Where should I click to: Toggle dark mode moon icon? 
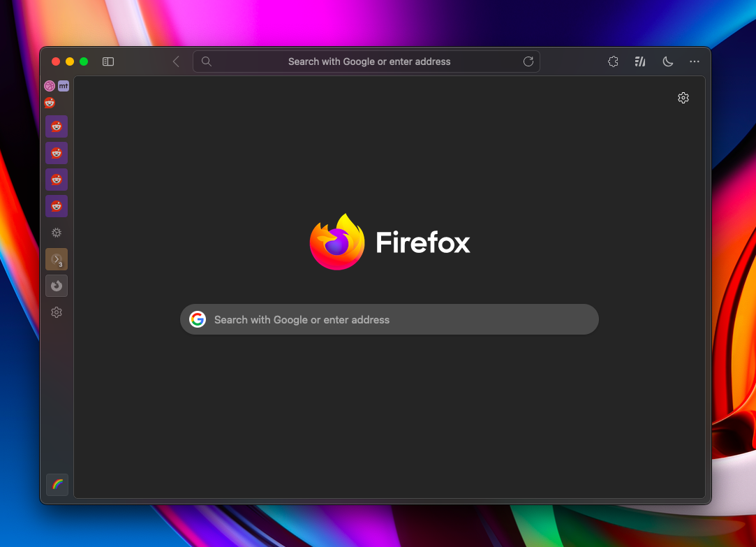coord(668,61)
